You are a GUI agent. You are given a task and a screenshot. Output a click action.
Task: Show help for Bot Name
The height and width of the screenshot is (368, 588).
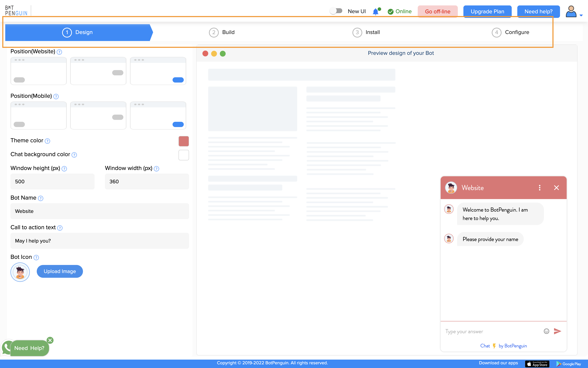[41, 198]
